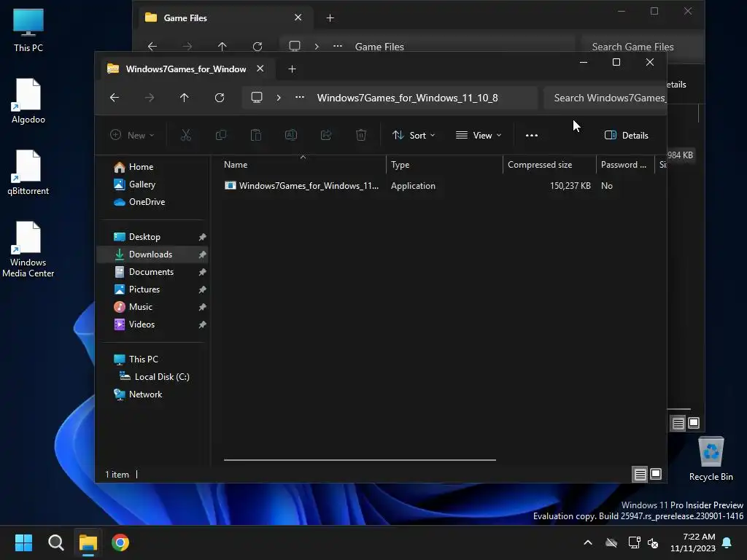Click the Rename icon in toolbar
747x560 pixels.
[x=291, y=135]
